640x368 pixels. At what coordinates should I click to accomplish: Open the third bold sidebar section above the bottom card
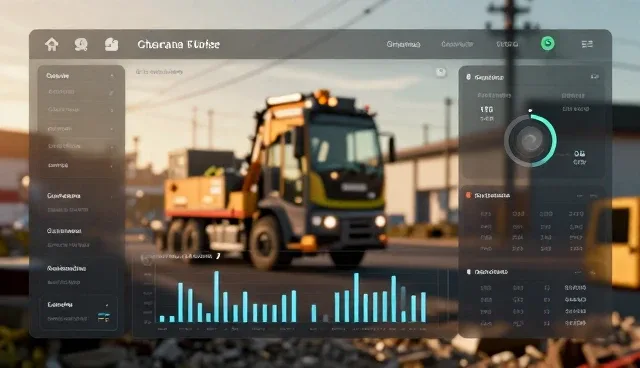point(67,268)
